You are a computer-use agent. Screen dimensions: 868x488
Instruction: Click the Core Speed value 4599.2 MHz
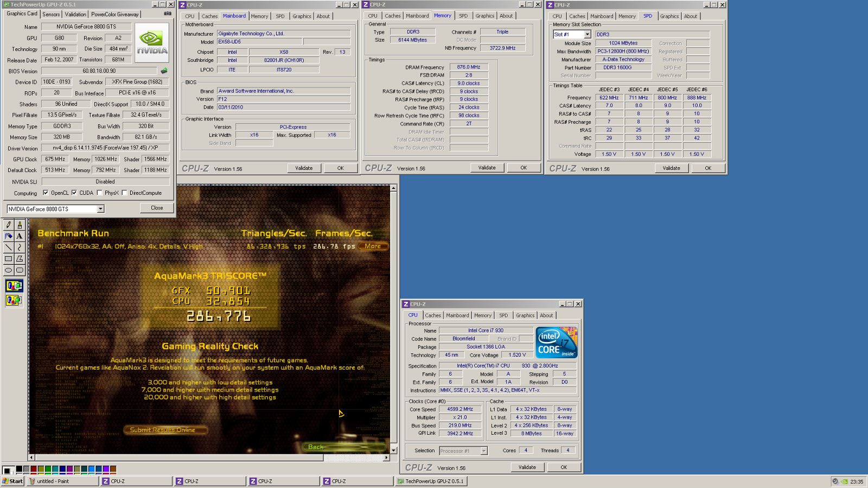pos(459,409)
